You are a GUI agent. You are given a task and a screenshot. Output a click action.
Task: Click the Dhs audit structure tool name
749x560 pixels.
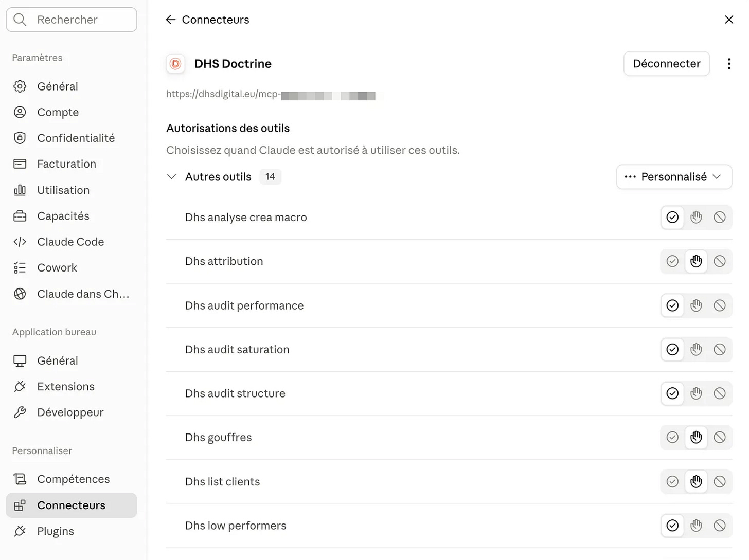point(235,393)
